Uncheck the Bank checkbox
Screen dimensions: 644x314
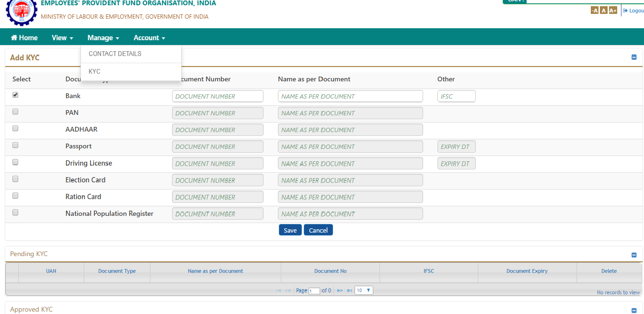click(x=15, y=95)
